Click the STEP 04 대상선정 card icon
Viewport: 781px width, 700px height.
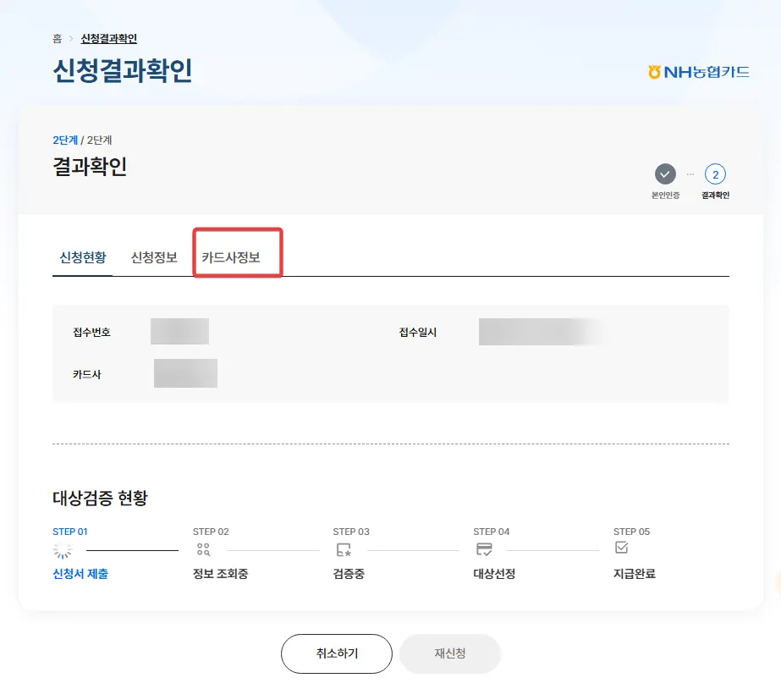pos(484,549)
